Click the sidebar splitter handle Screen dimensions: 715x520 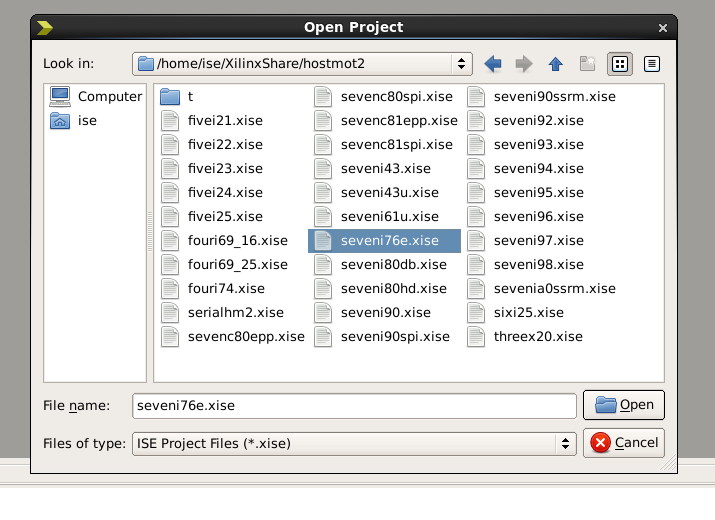tap(150, 232)
